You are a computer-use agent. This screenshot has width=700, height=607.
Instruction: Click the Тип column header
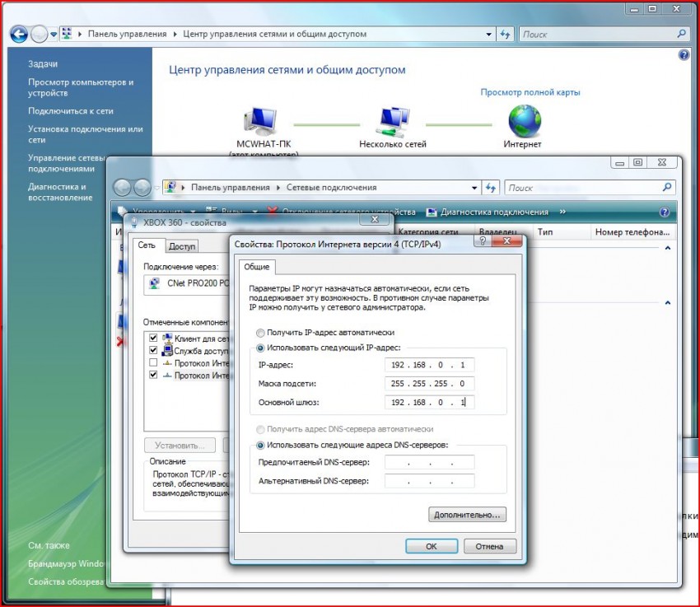tap(562, 231)
